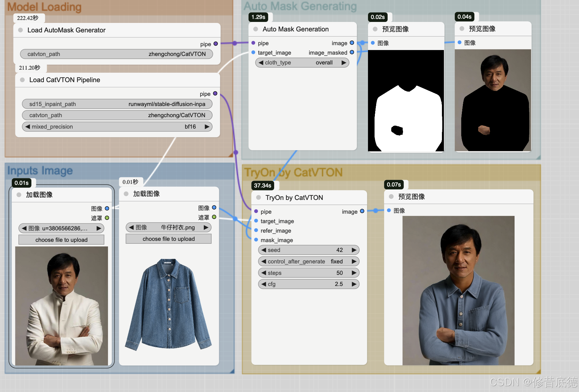
Task: Click the person photo thumbnail in the loader node
Action: (61, 306)
